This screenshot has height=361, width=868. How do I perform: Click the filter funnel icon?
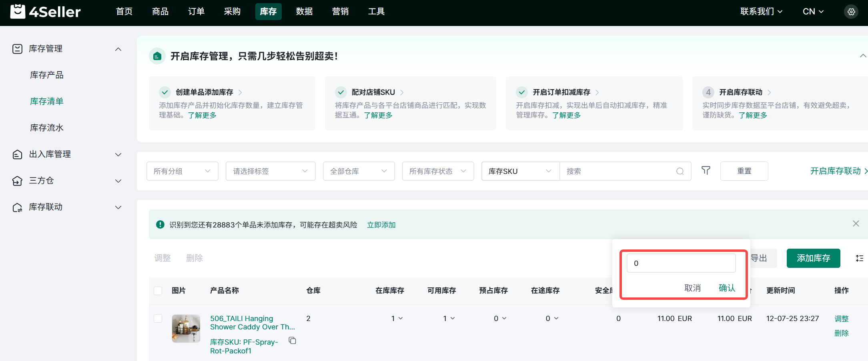[706, 171]
